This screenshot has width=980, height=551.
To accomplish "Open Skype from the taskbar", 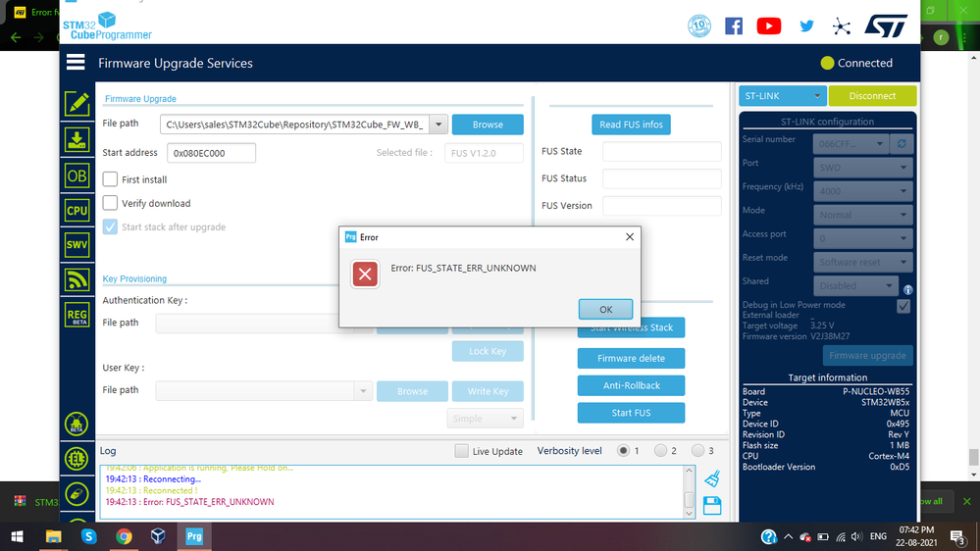I will pyautogui.click(x=88, y=536).
